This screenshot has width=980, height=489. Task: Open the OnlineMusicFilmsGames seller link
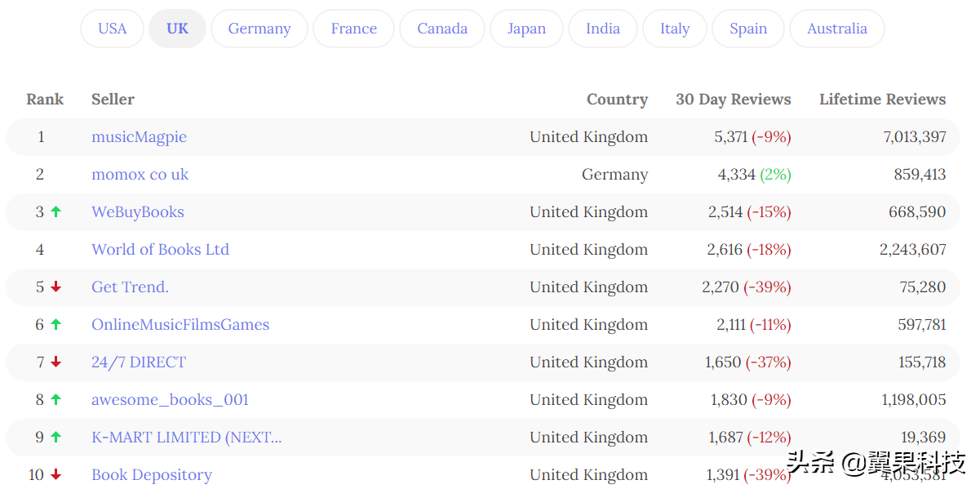pos(180,324)
